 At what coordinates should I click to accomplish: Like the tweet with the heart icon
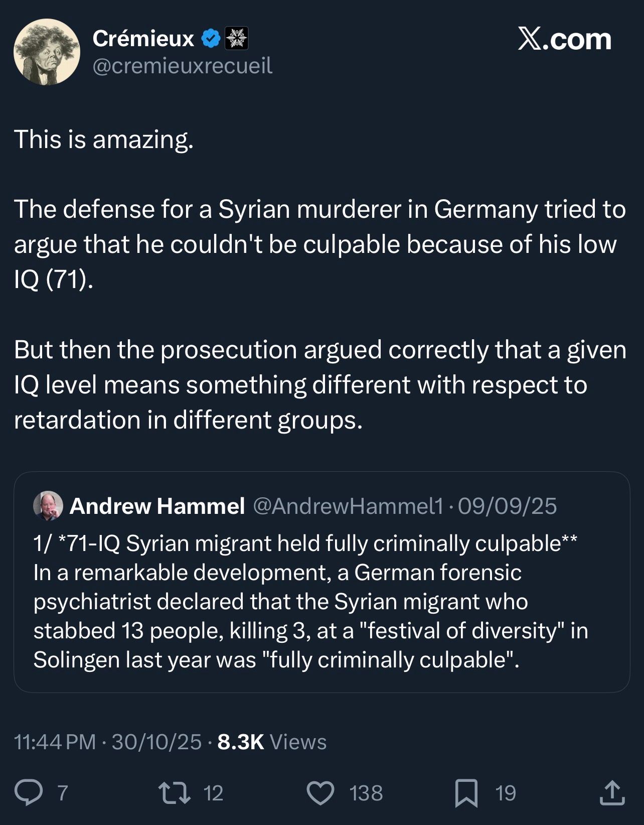pos(320,793)
